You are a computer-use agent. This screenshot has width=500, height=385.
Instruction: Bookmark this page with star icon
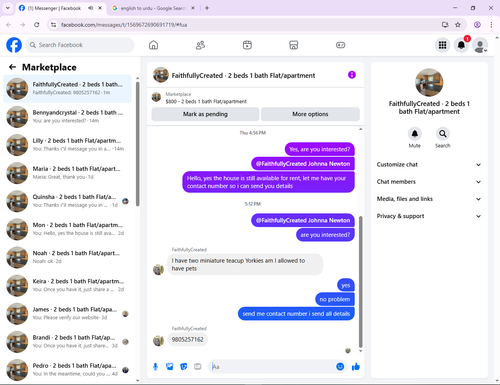[458, 25]
